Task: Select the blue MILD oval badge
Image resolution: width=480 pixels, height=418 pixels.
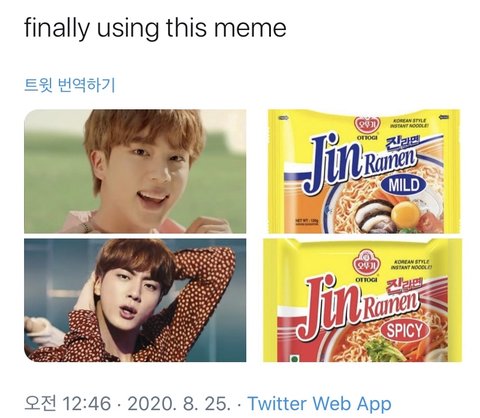Action: click(x=404, y=185)
